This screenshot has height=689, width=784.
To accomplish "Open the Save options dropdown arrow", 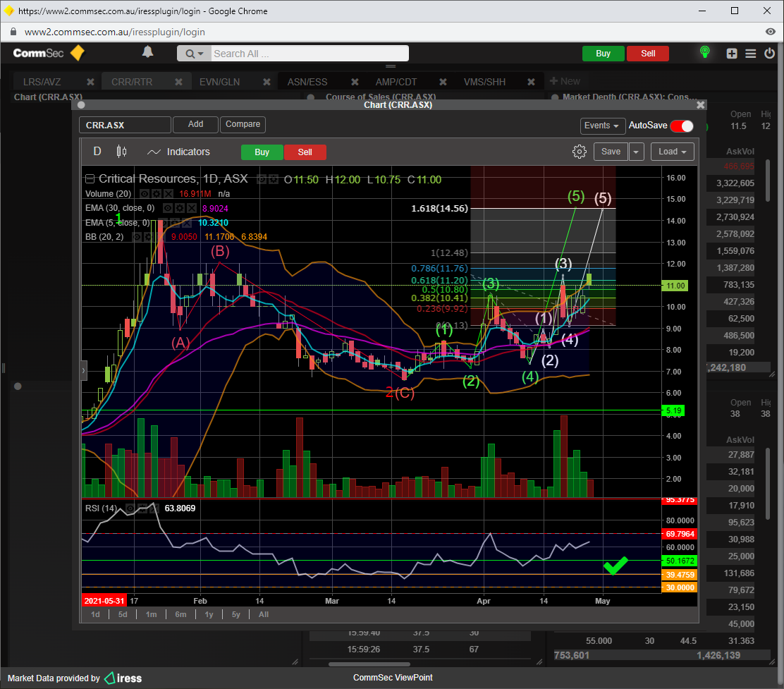I will (636, 152).
